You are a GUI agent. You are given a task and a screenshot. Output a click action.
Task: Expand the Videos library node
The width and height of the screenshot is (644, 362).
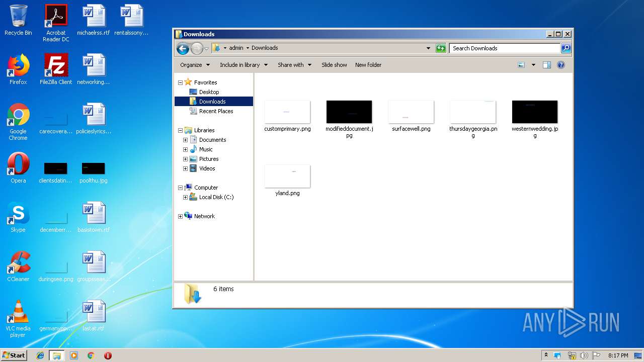pyautogui.click(x=185, y=168)
